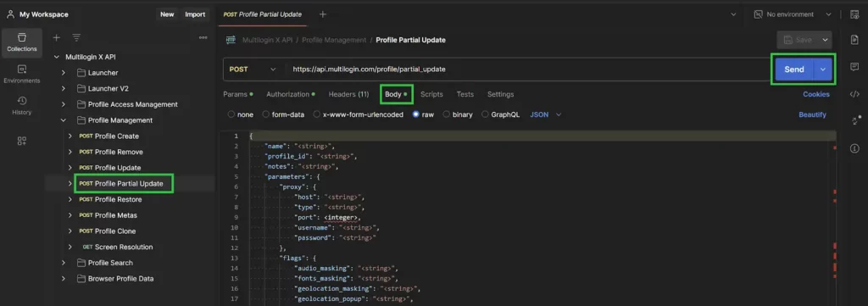Switch to the Headers (11) tab
Image resolution: width=868 pixels, height=306 pixels.
tap(348, 94)
